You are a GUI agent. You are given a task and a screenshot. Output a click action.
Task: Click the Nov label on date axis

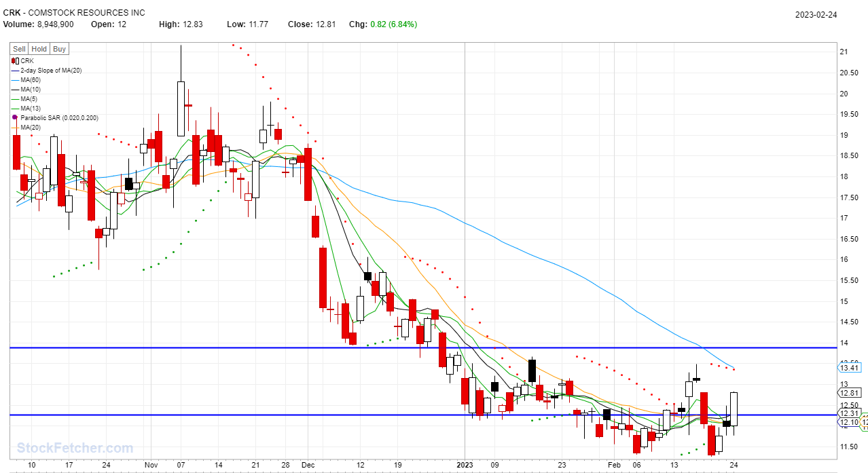coord(151,465)
